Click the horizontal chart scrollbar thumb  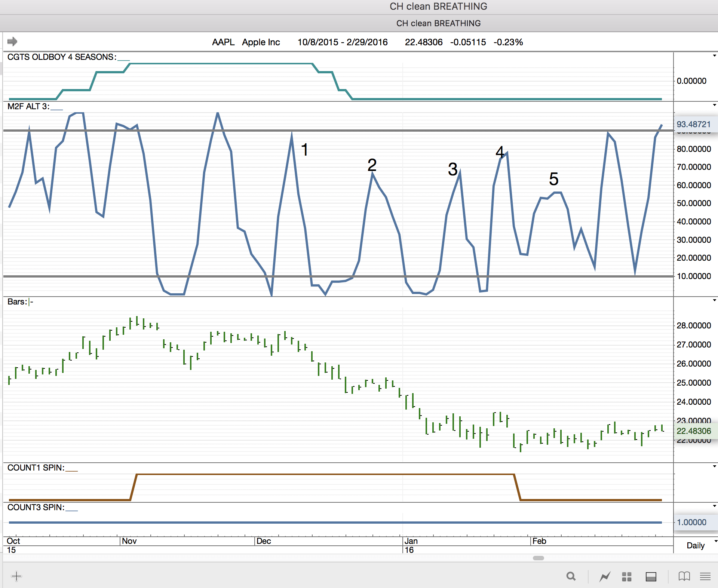pos(538,558)
